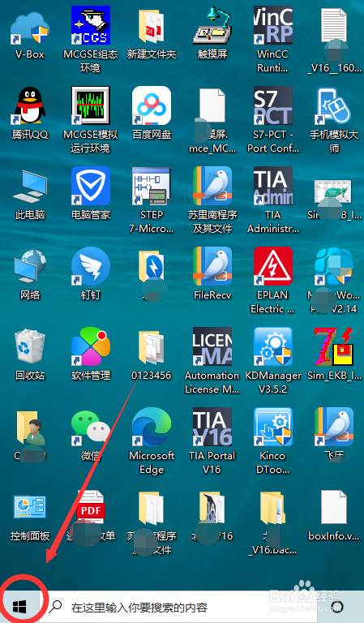Open Cortana circle on taskbar

[337, 607]
